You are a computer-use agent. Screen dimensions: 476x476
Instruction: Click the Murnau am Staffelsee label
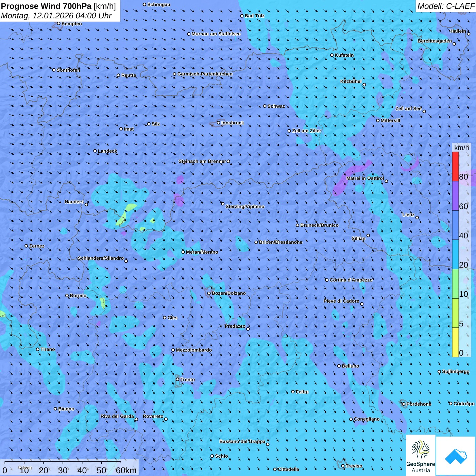click(x=216, y=34)
